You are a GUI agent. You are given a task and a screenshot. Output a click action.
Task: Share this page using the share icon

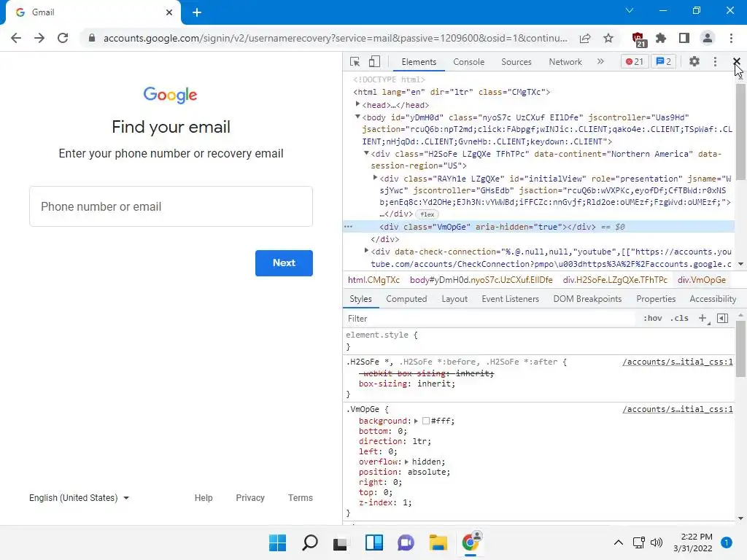click(585, 38)
